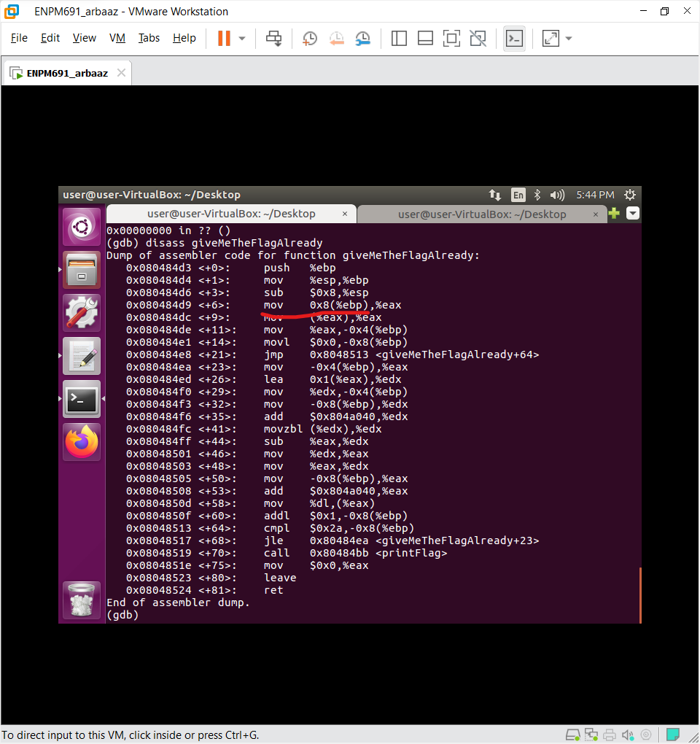Image resolution: width=700 pixels, height=744 pixels.
Task: Open the Files manager in launcher
Action: (81, 271)
